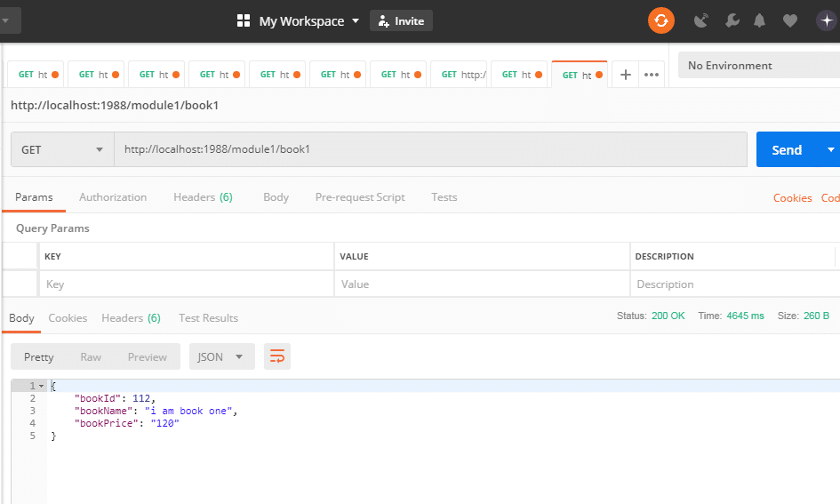840x504 pixels.
Task: Click the Value input in Query Params
Action: [x=482, y=284]
